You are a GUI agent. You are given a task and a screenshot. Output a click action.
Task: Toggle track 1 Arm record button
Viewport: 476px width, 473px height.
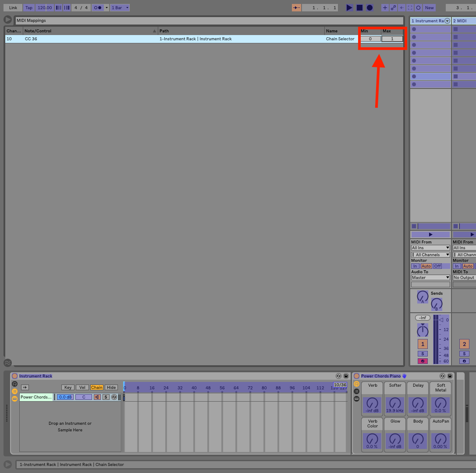423,361
